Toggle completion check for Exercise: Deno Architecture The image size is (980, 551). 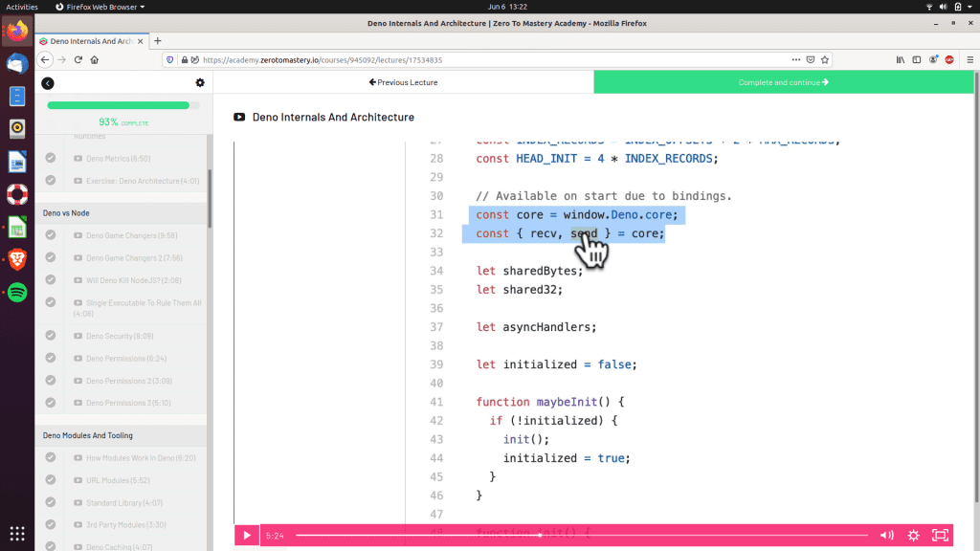51,181
